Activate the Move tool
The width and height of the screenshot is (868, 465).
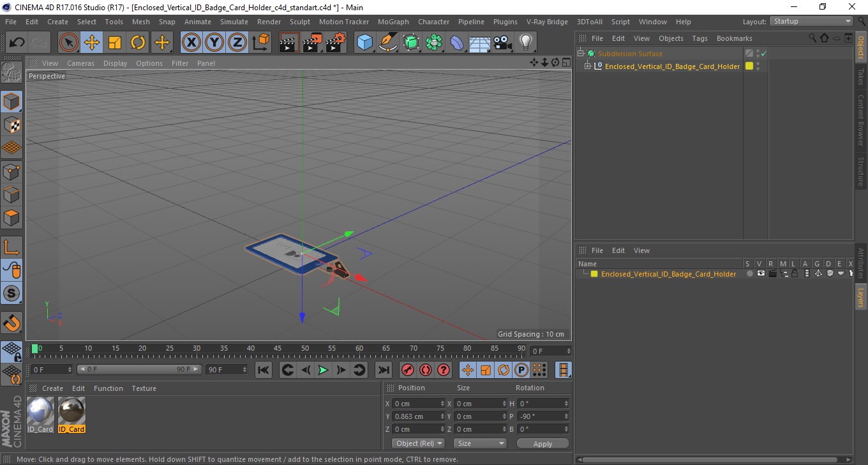(92, 43)
